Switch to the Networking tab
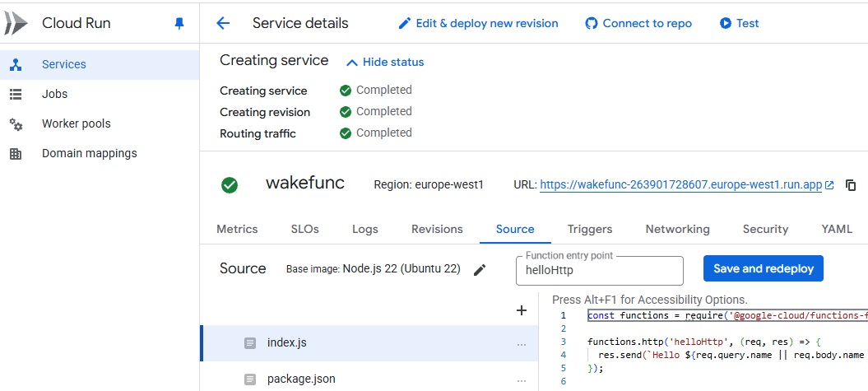The width and height of the screenshot is (868, 391). tap(678, 230)
